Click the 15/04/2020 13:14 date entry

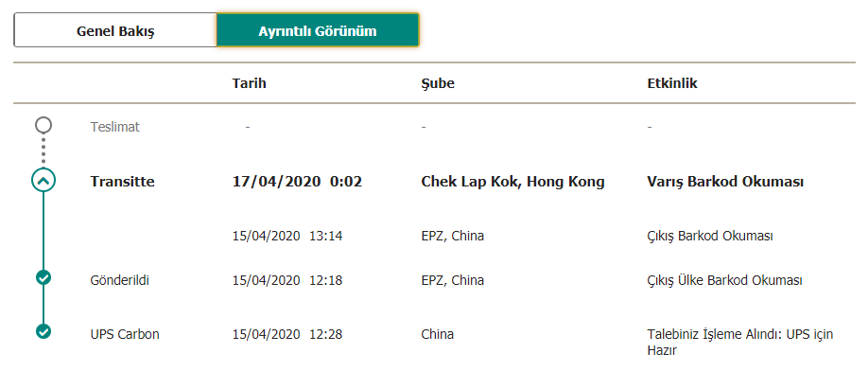tap(287, 236)
